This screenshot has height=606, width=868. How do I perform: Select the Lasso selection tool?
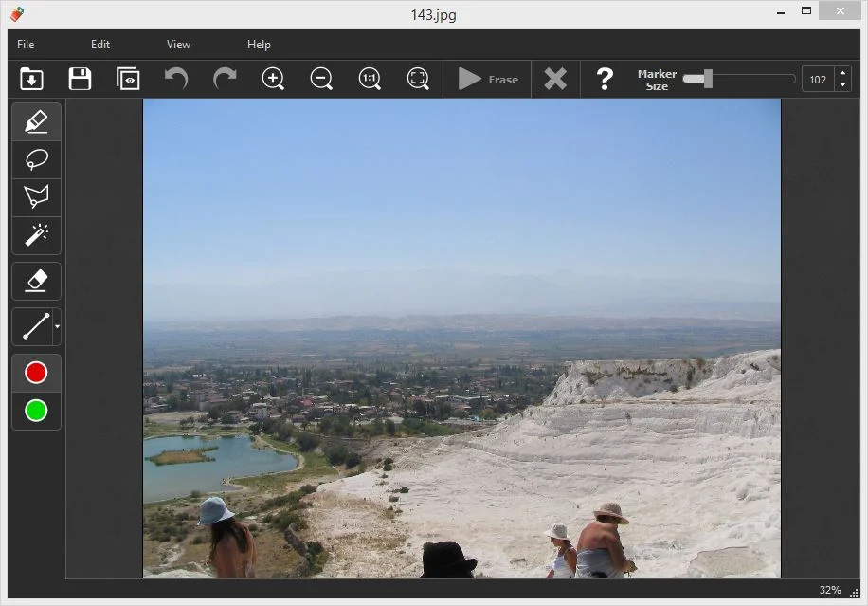pos(36,159)
